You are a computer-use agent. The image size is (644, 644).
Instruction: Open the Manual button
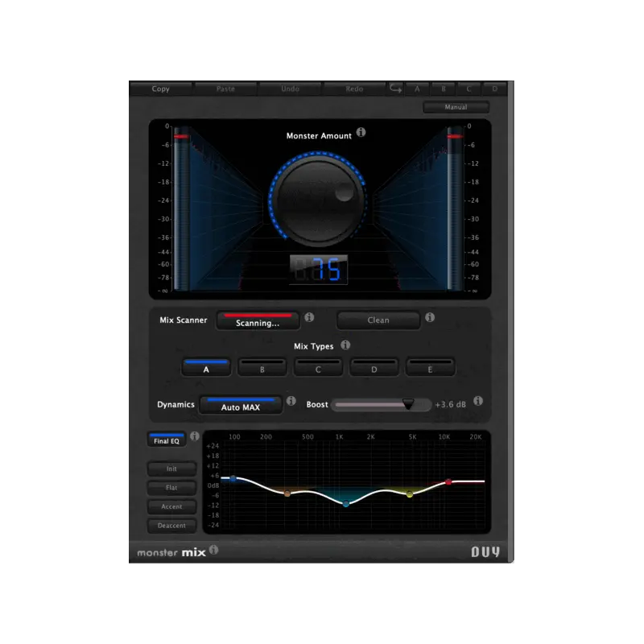pyautogui.click(x=456, y=107)
